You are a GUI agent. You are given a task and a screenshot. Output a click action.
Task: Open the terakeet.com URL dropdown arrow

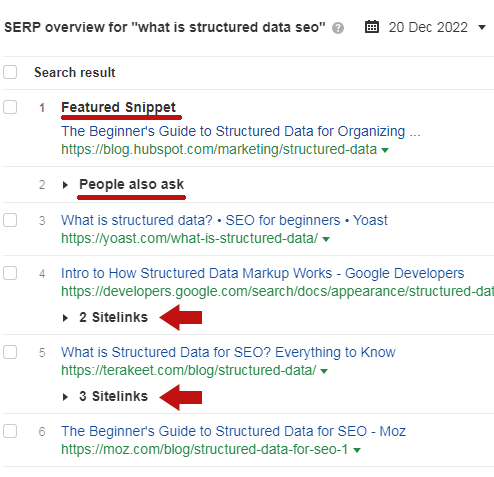point(324,371)
